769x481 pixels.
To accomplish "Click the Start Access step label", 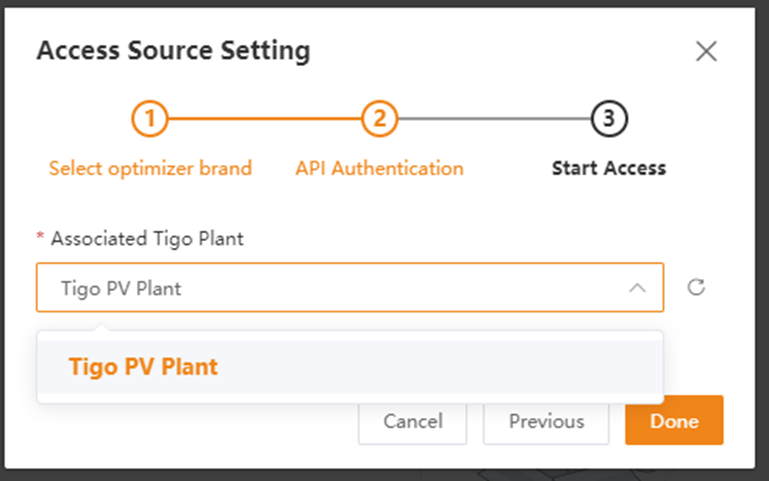I will 609,168.
